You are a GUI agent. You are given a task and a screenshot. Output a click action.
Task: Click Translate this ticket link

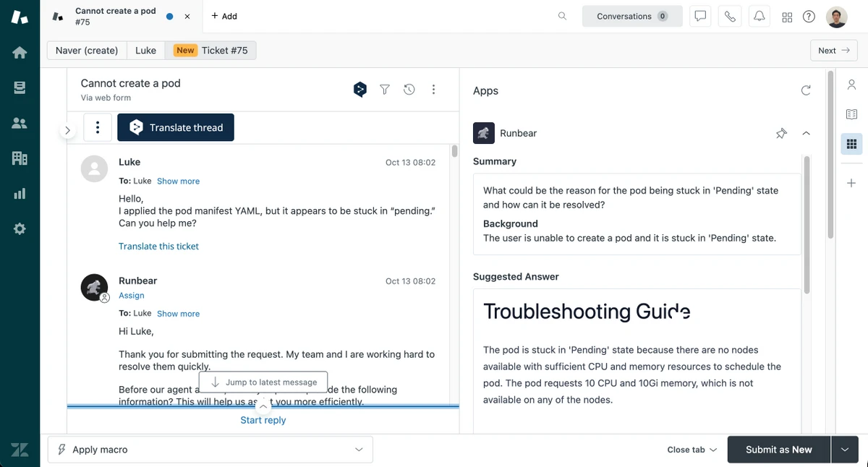click(158, 247)
